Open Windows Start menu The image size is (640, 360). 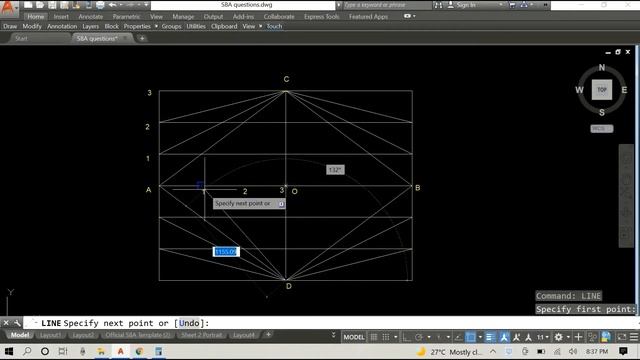pos(9,351)
